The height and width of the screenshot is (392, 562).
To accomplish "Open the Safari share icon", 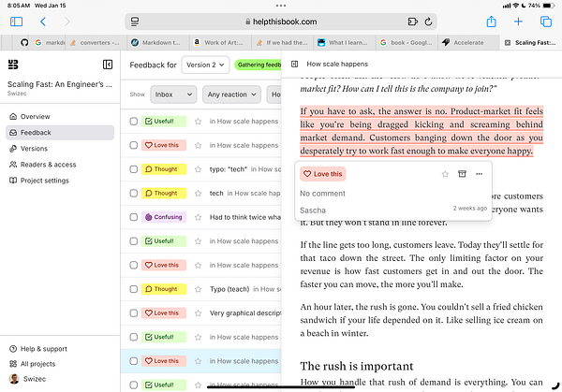I will point(491,22).
